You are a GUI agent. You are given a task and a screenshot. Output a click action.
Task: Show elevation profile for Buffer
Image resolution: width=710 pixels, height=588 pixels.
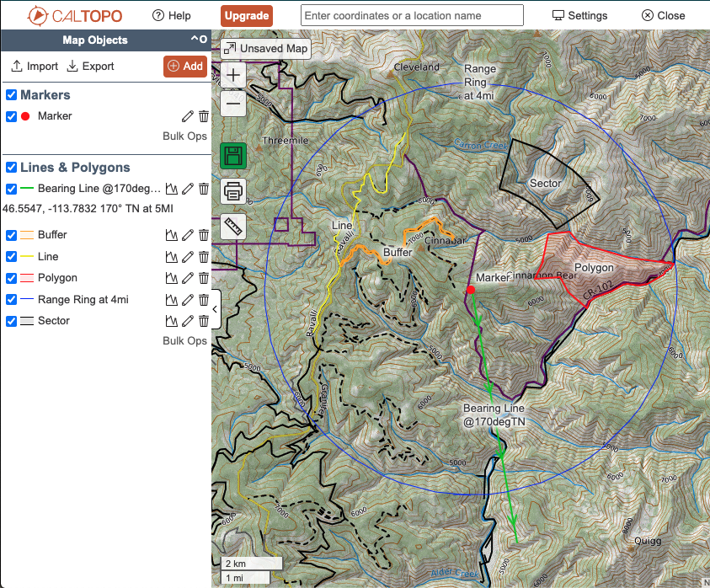(173, 235)
